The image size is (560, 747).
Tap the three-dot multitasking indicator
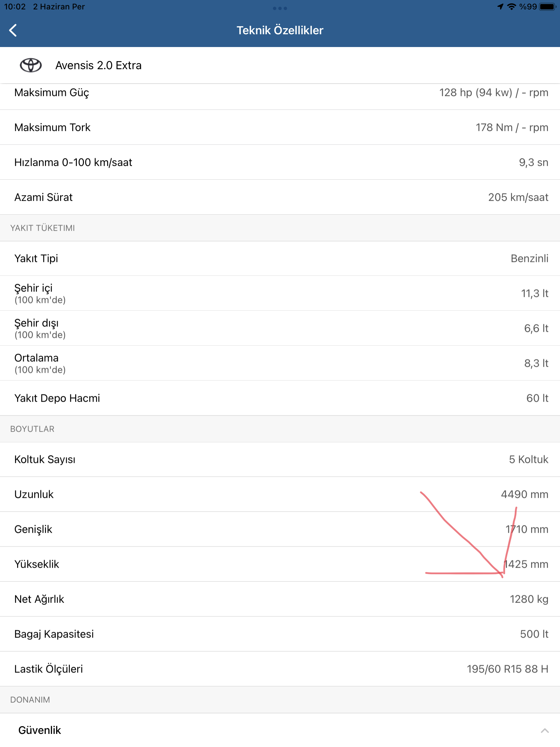280,8
